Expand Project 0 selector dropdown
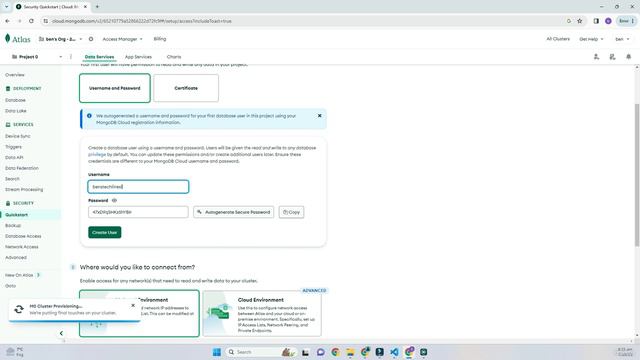The width and height of the screenshot is (640, 360). pyautogui.click(x=37, y=57)
